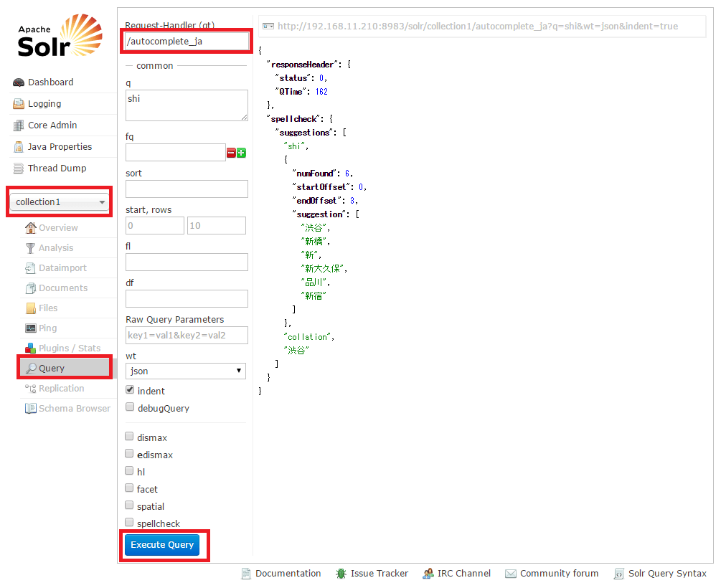The height and width of the screenshot is (588, 721).
Task: Click the fq input field
Action: click(176, 152)
